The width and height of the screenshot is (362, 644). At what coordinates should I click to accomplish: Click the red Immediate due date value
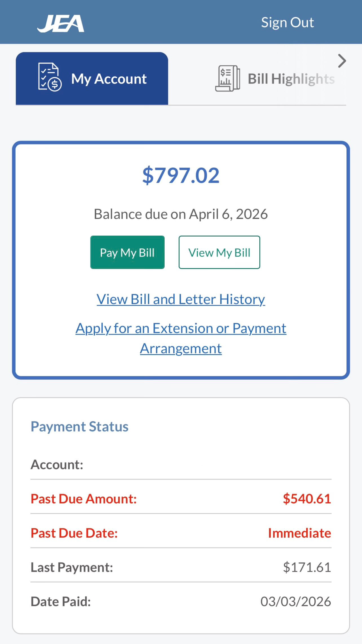[299, 533]
